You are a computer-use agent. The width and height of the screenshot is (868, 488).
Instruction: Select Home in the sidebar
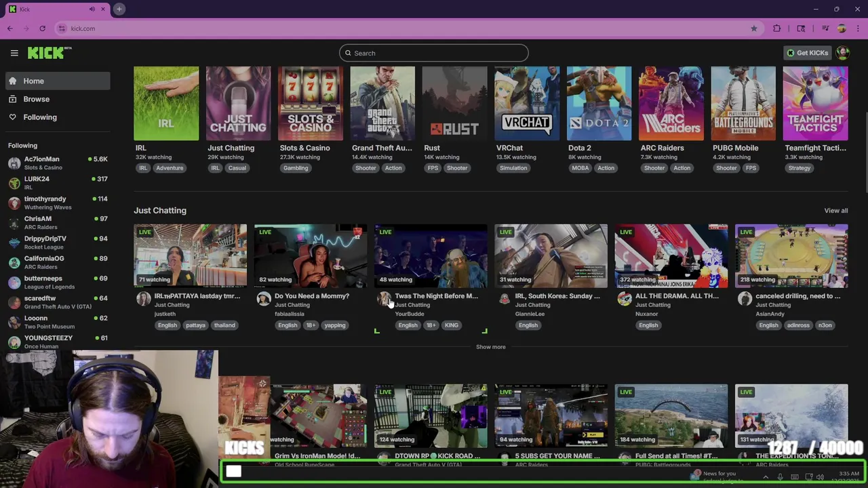[x=58, y=81]
